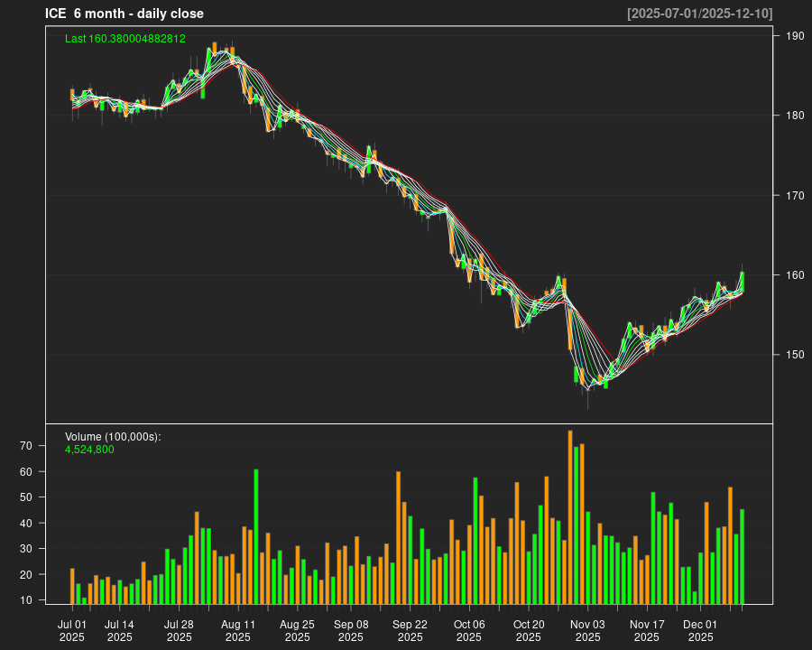This screenshot has width=812, height=650.
Task: Click the tallest orange volume bar
Action: (x=570, y=516)
